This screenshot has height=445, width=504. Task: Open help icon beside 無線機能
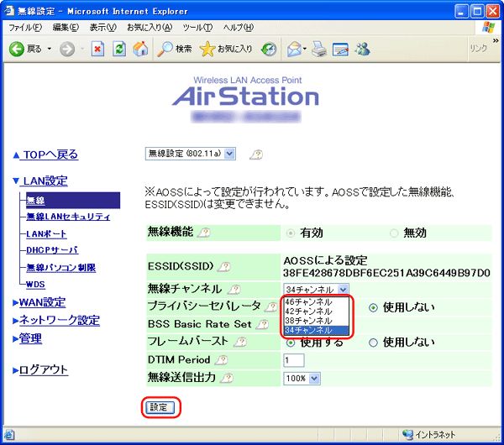pos(204,233)
